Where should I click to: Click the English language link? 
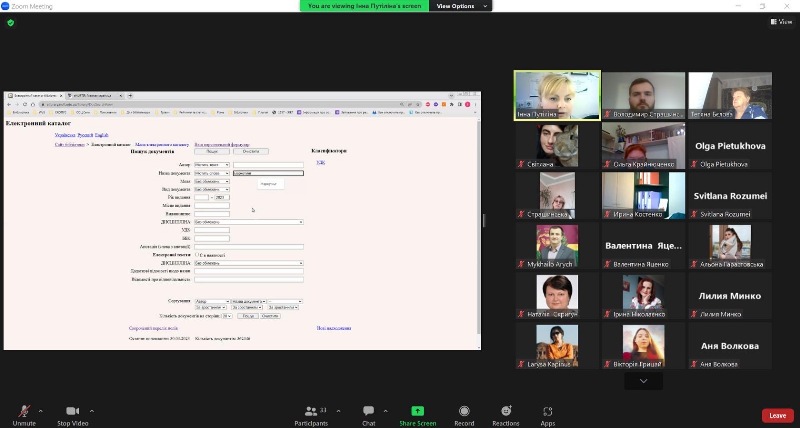pos(102,135)
